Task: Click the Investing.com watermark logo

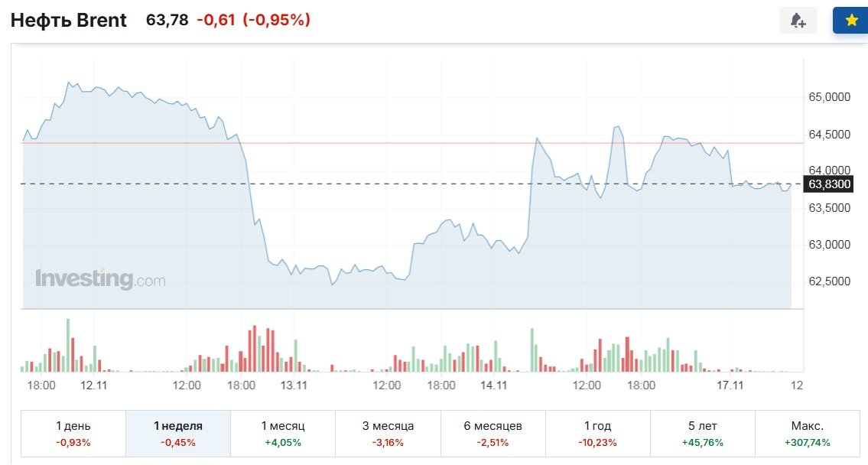Action: [x=100, y=279]
